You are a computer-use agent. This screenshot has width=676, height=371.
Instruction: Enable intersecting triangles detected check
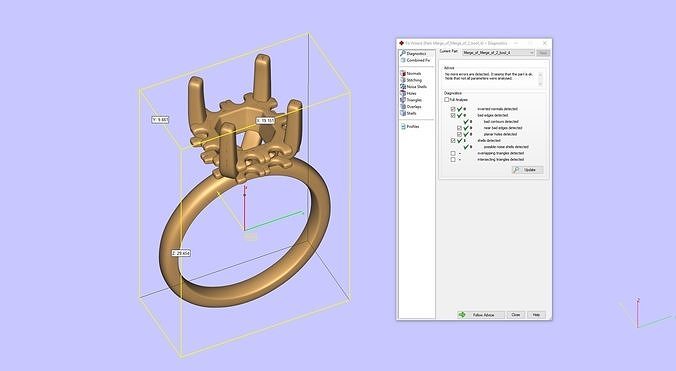(x=453, y=159)
